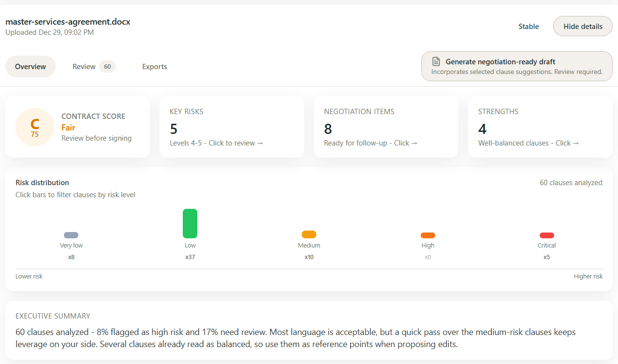618x364 pixels.
Task: Click the document icon beside Generate negotiation-ready draft
Action: 436,61
